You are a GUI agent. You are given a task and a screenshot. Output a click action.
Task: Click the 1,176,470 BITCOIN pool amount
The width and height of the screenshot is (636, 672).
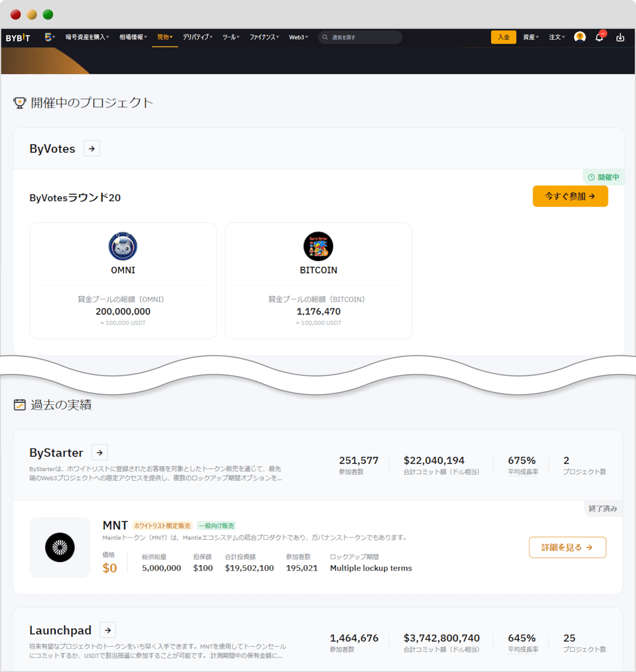click(318, 311)
